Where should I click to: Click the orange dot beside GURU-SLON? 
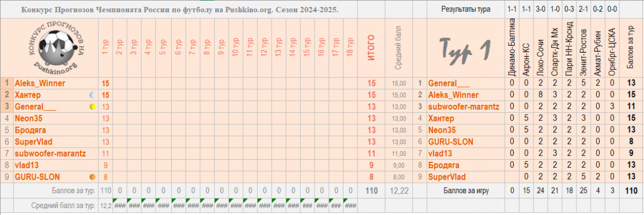click(x=92, y=177)
